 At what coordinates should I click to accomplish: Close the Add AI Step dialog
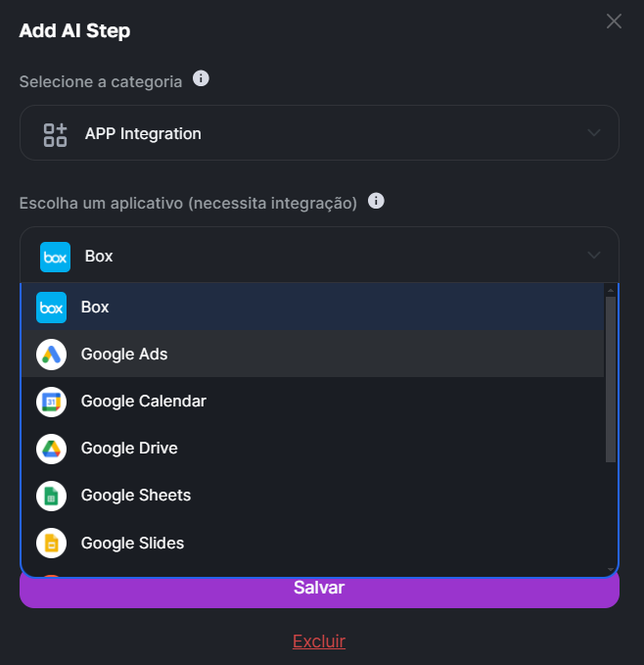614,22
